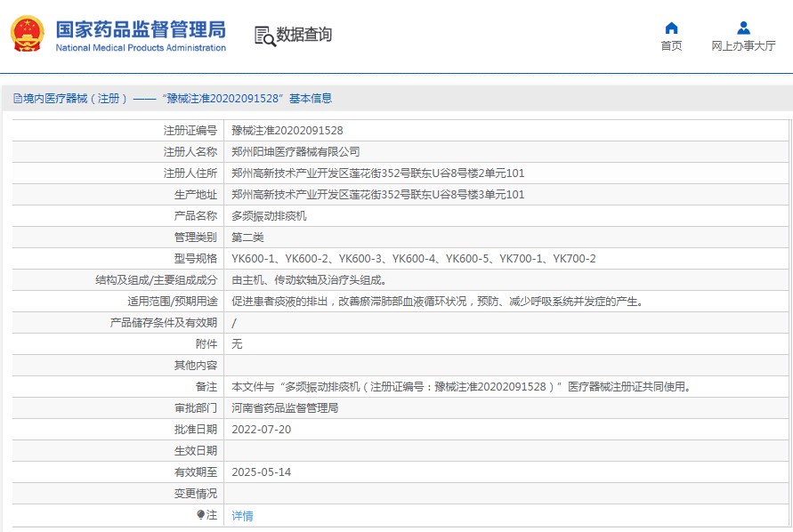793x532 pixels.
Task: Click the 基本信息 title text
Action: pyautogui.click(x=311, y=99)
